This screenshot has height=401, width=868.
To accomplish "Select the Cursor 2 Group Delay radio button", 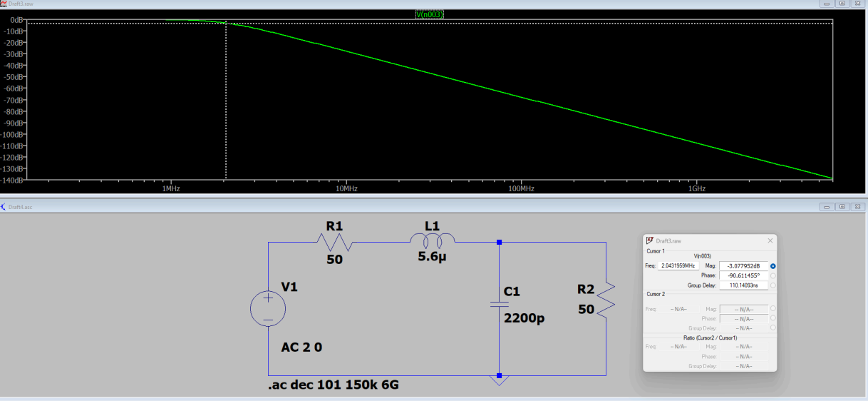I will click(x=773, y=328).
